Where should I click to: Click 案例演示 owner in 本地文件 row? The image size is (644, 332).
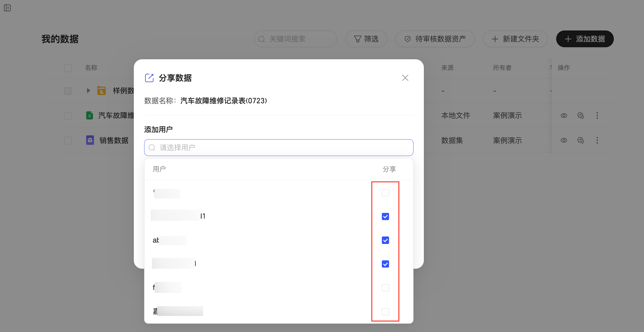(507, 115)
